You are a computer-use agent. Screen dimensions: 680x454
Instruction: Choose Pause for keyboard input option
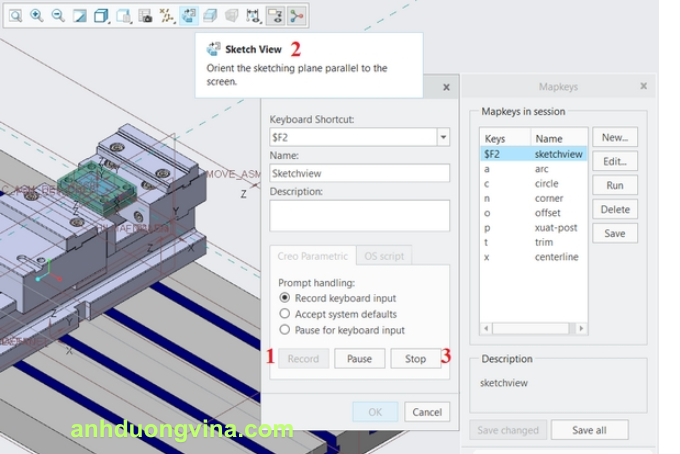(285, 330)
